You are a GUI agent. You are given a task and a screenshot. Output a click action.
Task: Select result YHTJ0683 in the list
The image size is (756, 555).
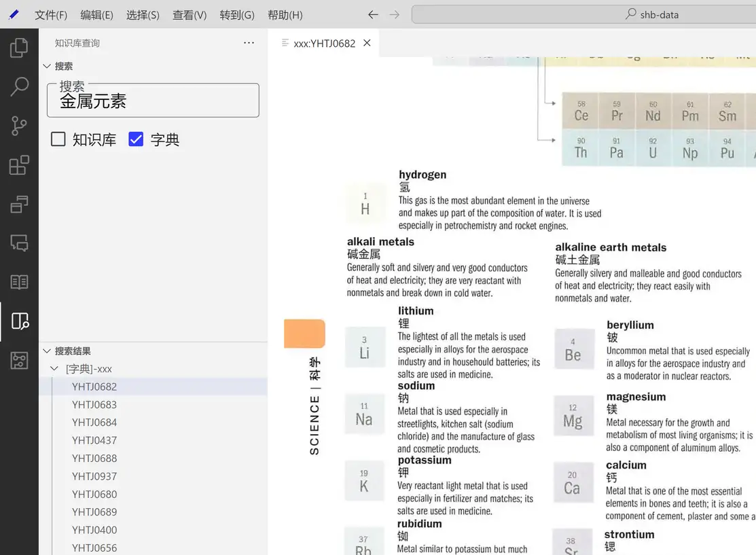point(94,404)
